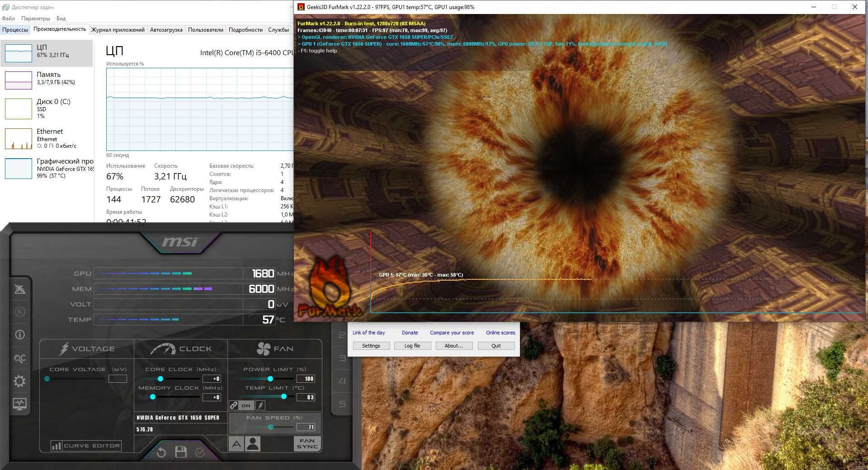Open the Link of the day link
Image resolution: width=868 pixels, height=470 pixels.
(368, 333)
